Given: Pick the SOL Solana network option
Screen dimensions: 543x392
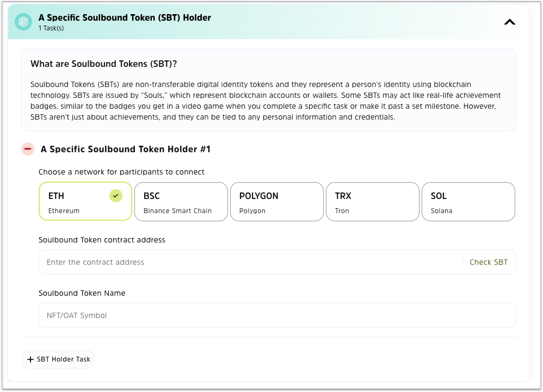Looking at the screenshot, I should 468,201.
